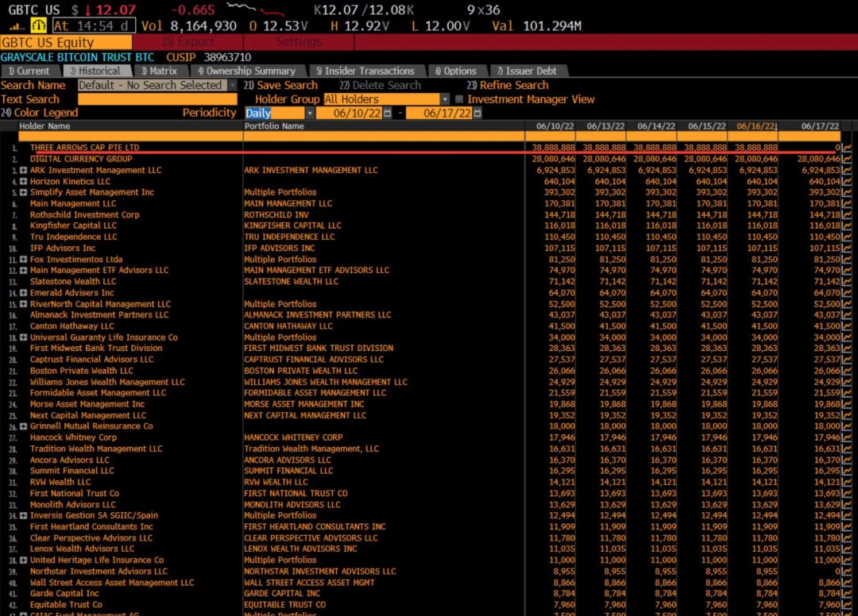Click chart icon for Digital Currency Group row
Screen dimensions: 858x616
point(847,159)
